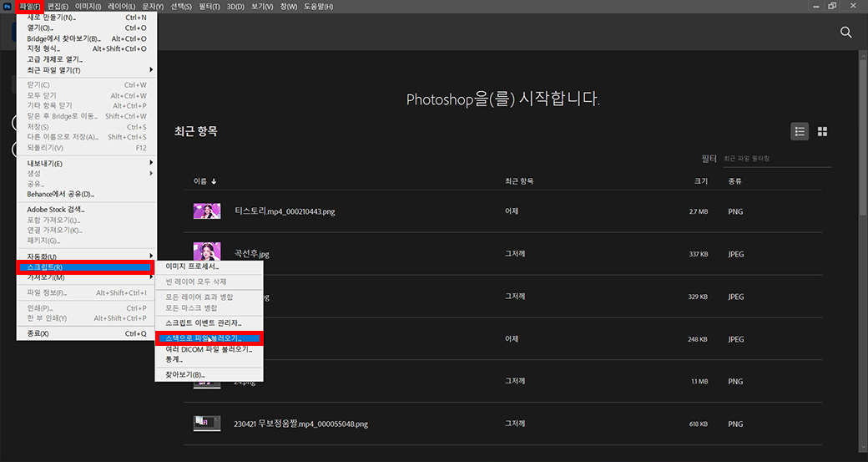
Task: Select 스크립트(R) menu entry
Action: pyautogui.click(x=84, y=267)
